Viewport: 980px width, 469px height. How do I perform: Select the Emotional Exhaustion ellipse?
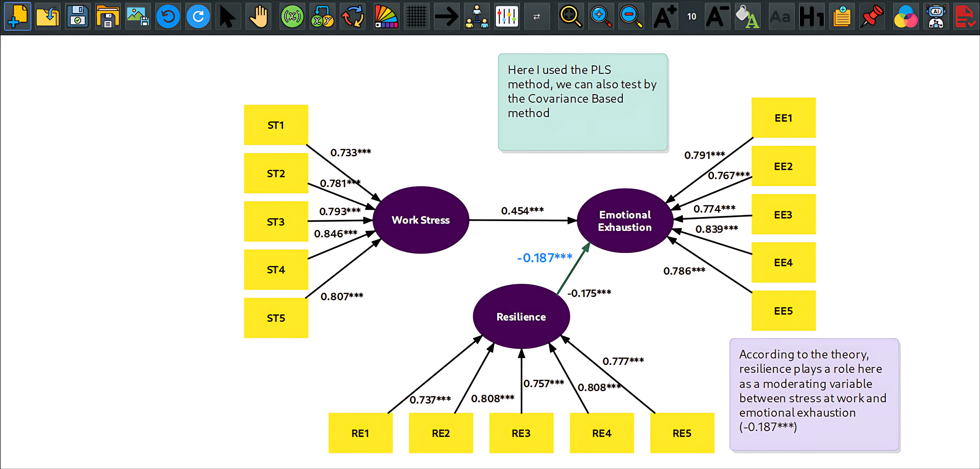(625, 221)
